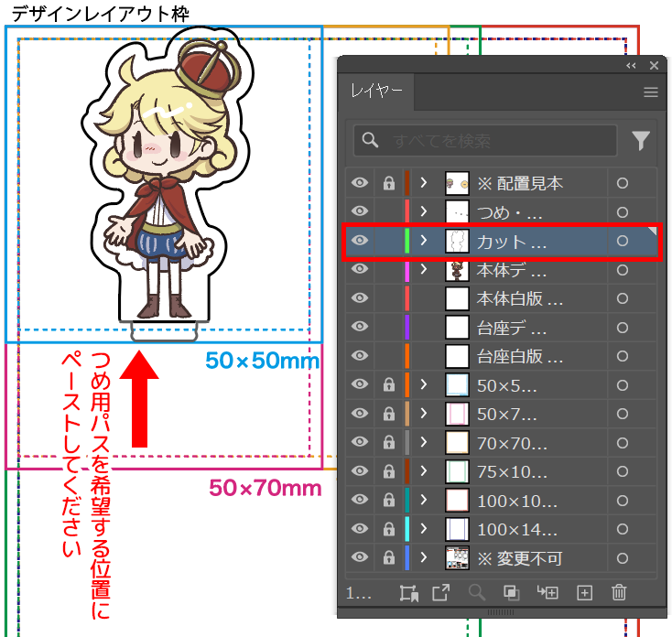Click the target circle of 本体白版 layer

pyautogui.click(x=623, y=298)
